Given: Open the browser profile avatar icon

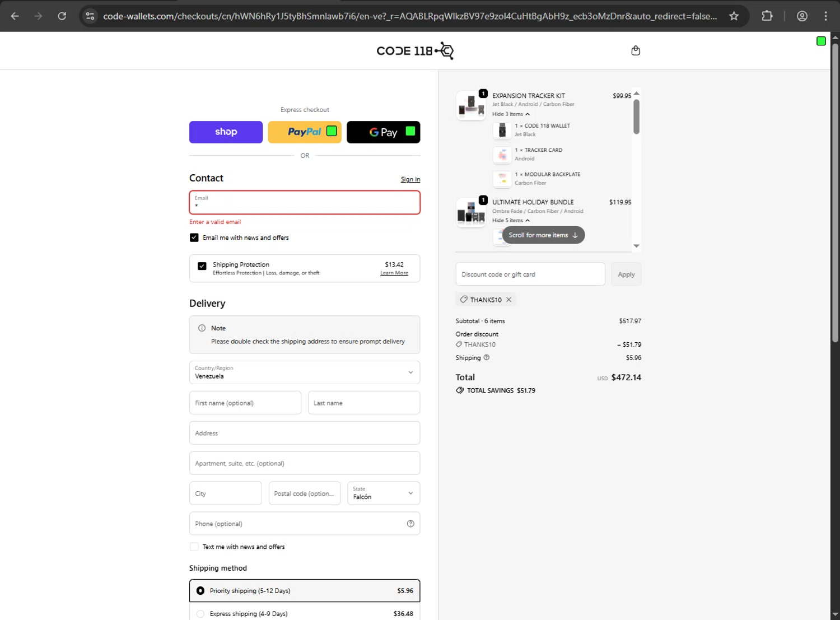Looking at the screenshot, I should click(802, 16).
